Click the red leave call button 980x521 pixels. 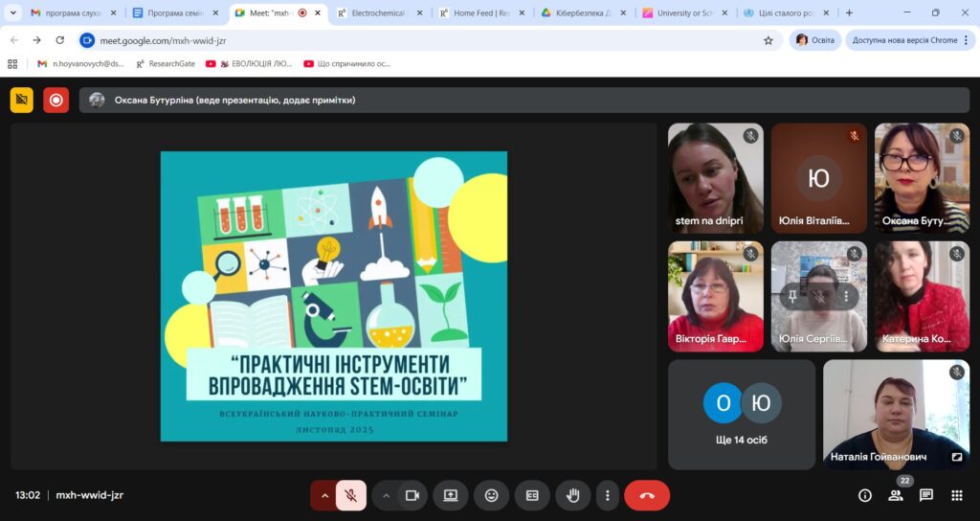pos(647,495)
